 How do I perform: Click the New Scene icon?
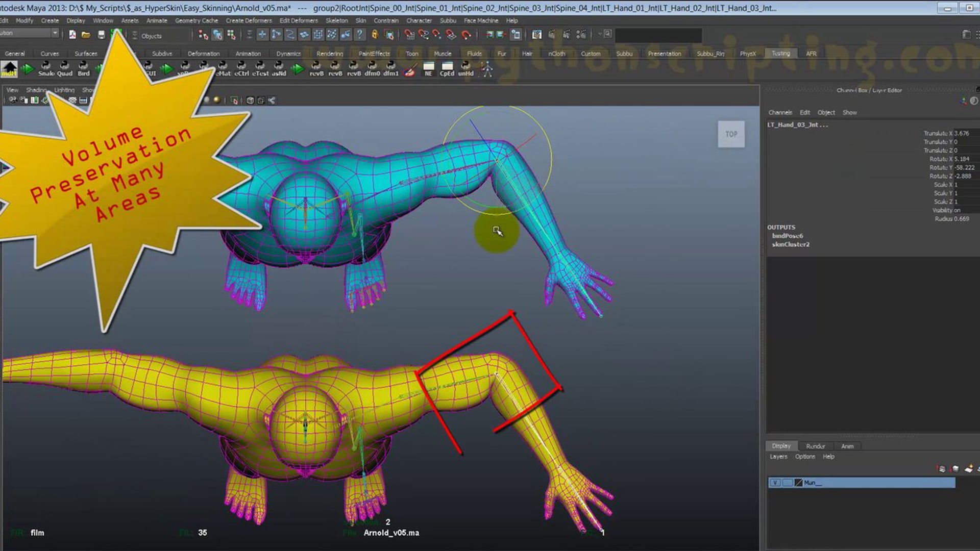point(72,35)
